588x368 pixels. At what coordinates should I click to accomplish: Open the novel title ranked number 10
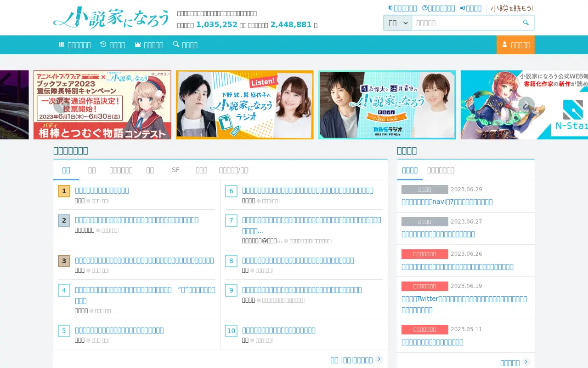279,330
